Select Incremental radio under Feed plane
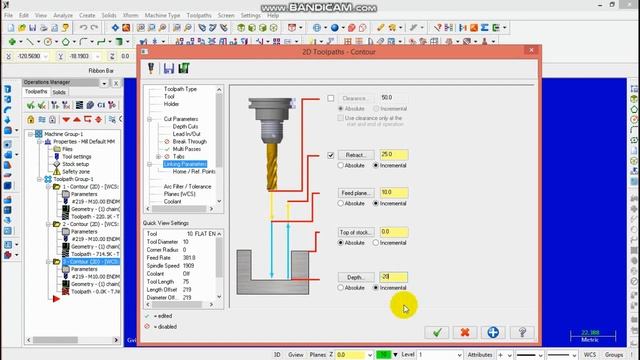 pos(376,203)
